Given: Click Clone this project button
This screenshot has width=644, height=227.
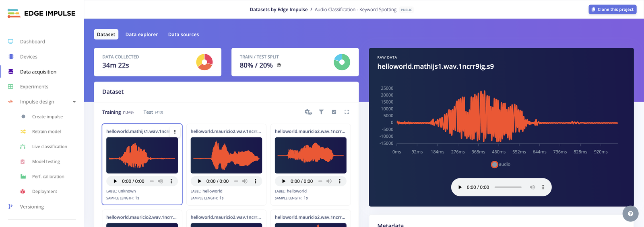Looking at the screenshot, I should (612, 9).
